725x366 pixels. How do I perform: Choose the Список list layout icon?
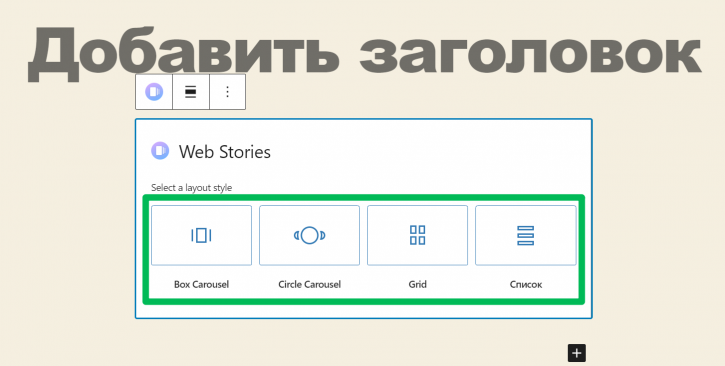pyautogui.click(x=526, y=235)
